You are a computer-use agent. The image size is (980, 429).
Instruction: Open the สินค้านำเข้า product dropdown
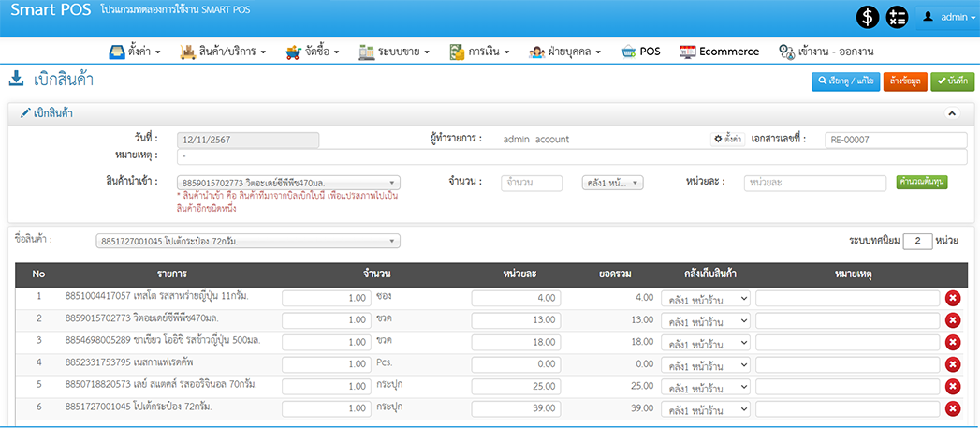pyautogui.click(x=288, y=183)
